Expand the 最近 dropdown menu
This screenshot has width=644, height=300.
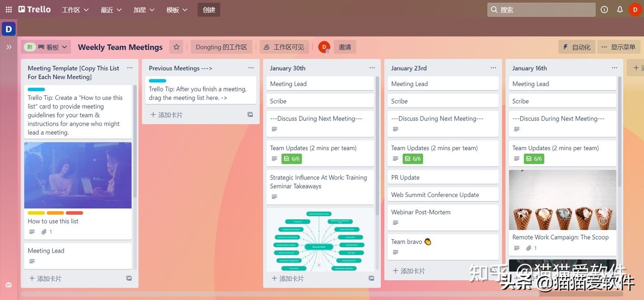pos(111,10)
